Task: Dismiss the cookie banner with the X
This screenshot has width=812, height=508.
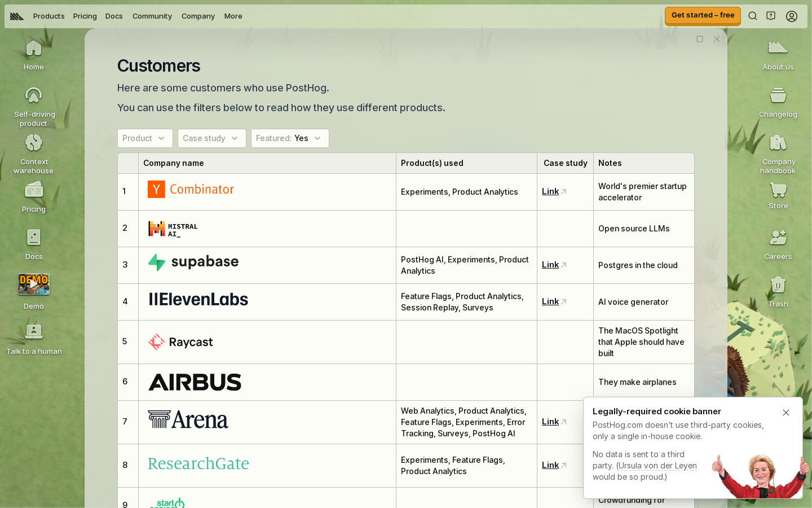Action: [x=786, y=413]
